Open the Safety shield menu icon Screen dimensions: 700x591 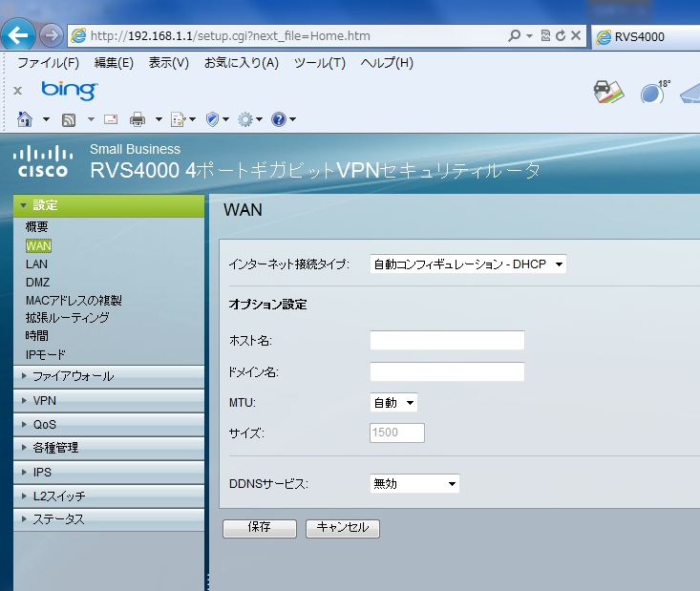(217, 119)
